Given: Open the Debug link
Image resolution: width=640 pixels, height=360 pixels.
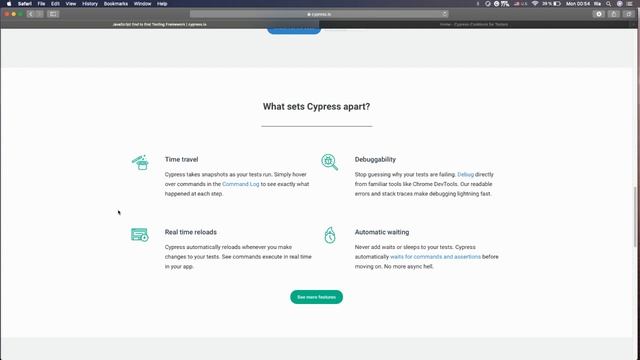Looking at the screenshot, I should [465, 174].
